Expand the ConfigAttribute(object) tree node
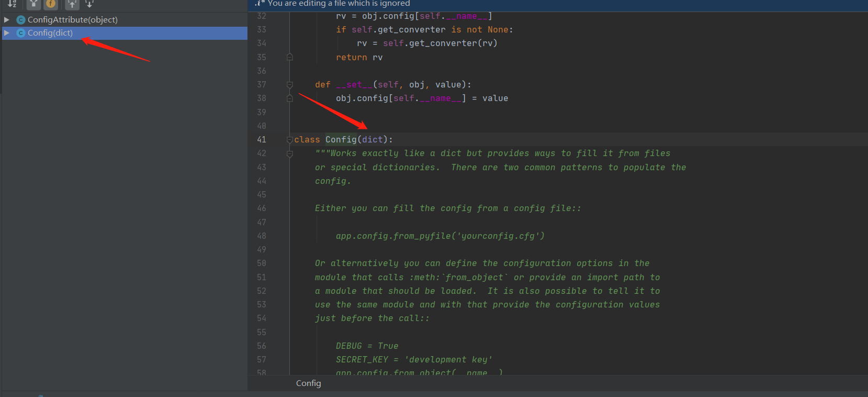The width and height of the screenshot is (868, 397). click(x=7, y=20)
